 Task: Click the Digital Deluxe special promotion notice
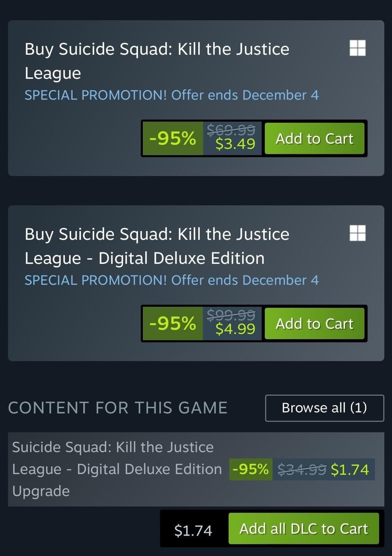click(x=171, y=280)
